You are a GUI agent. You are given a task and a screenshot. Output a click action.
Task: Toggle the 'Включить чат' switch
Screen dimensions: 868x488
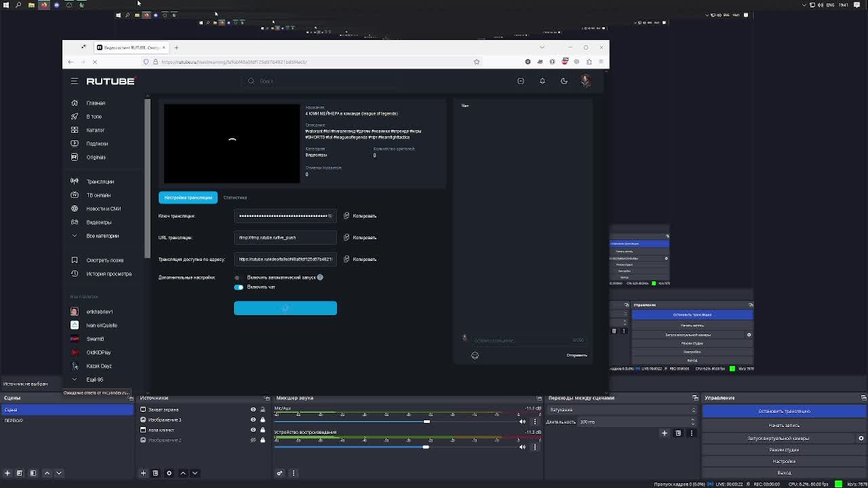coord(239,287)
